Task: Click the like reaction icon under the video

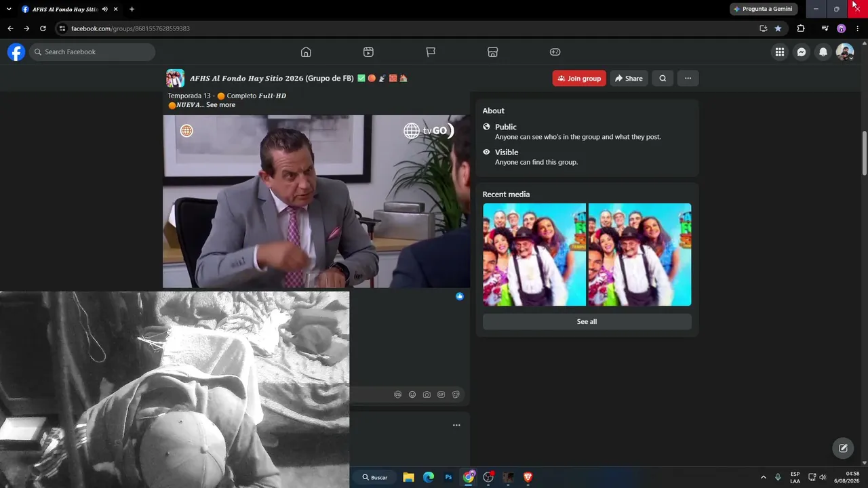Action: [460, 296]
